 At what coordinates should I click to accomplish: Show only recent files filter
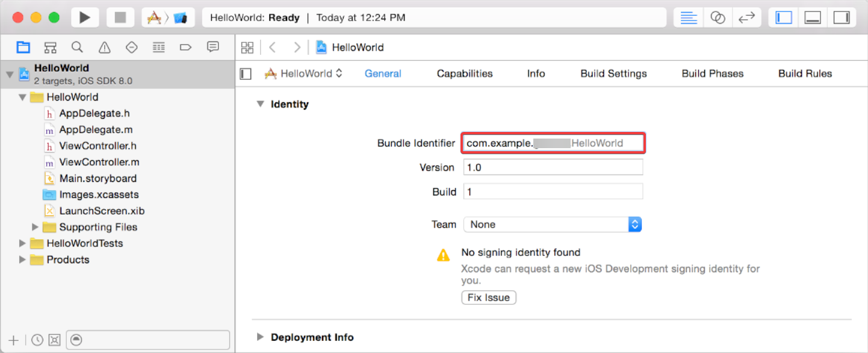pos(37,340)
